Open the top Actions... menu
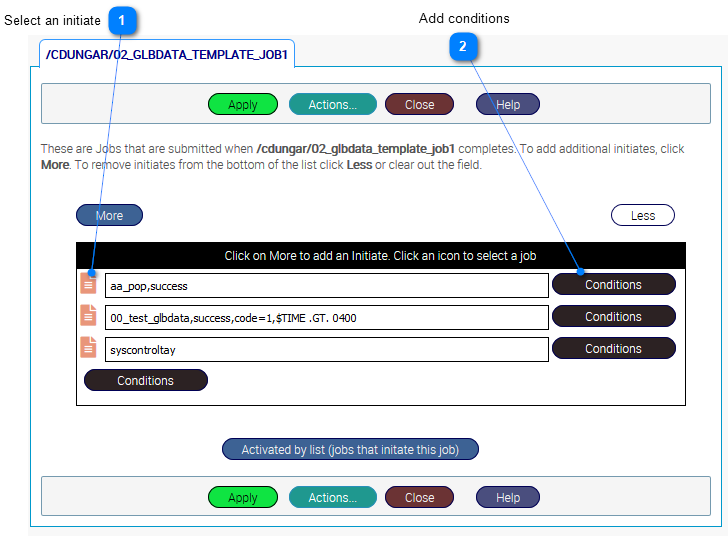Image resolution: width=728 pixels, height=536 pixels. 332,104
